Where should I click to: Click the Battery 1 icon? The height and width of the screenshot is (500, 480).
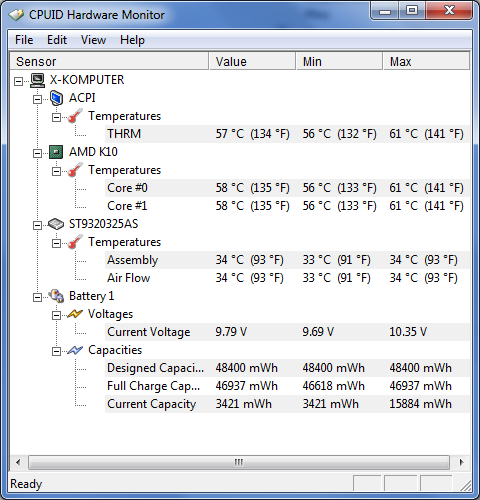tap(56, 296)
